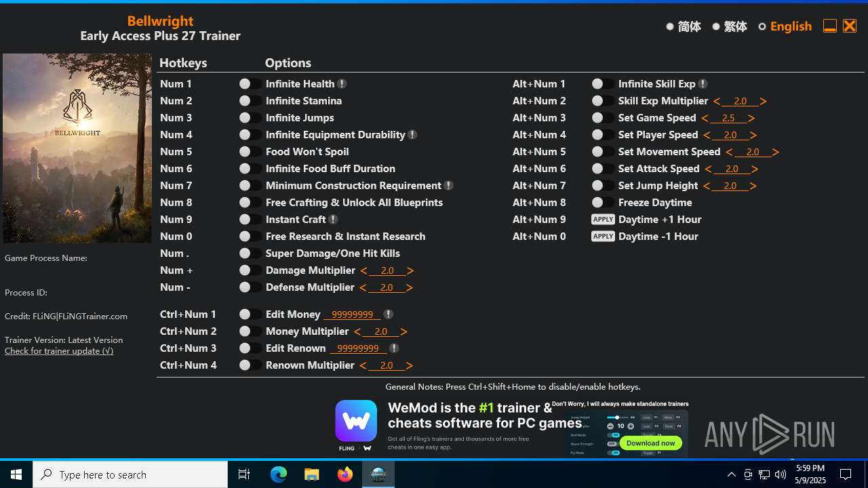Click the Download now button in WeMod ad
868x488 pixels.
[650, 443]
